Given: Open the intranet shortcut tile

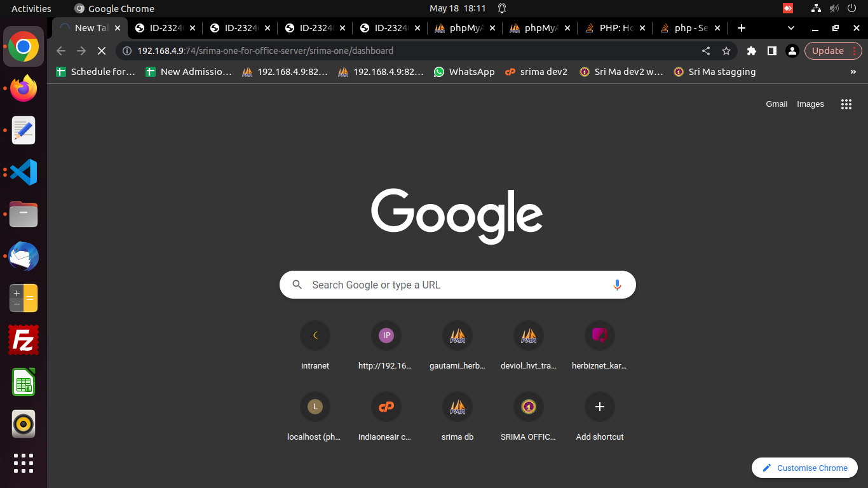Looking at the screenshot, I should 315,345.
